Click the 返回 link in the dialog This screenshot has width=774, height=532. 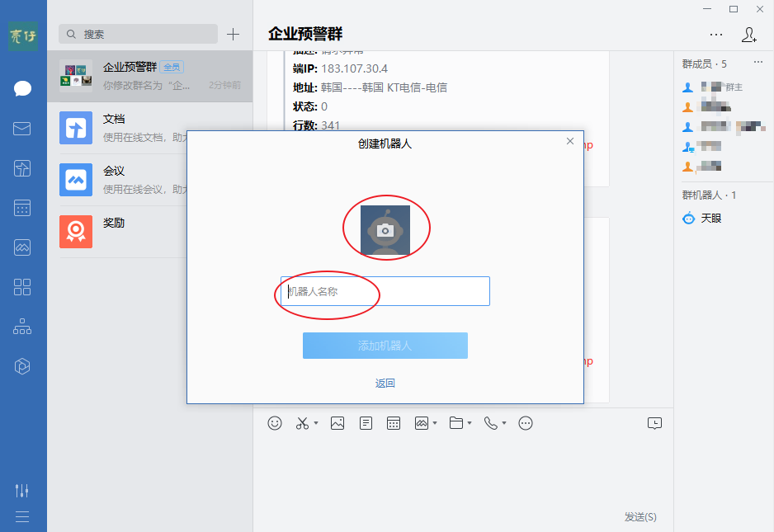386,382
